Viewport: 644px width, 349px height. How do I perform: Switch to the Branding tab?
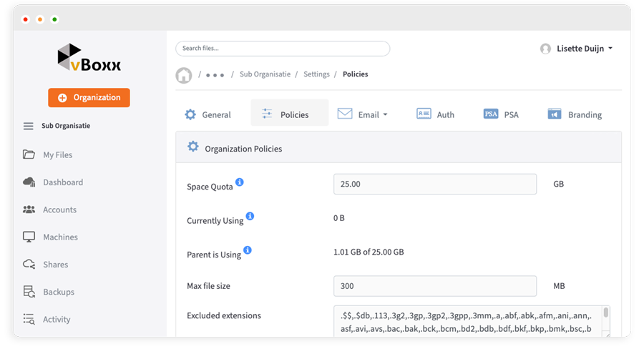(575, 114)
